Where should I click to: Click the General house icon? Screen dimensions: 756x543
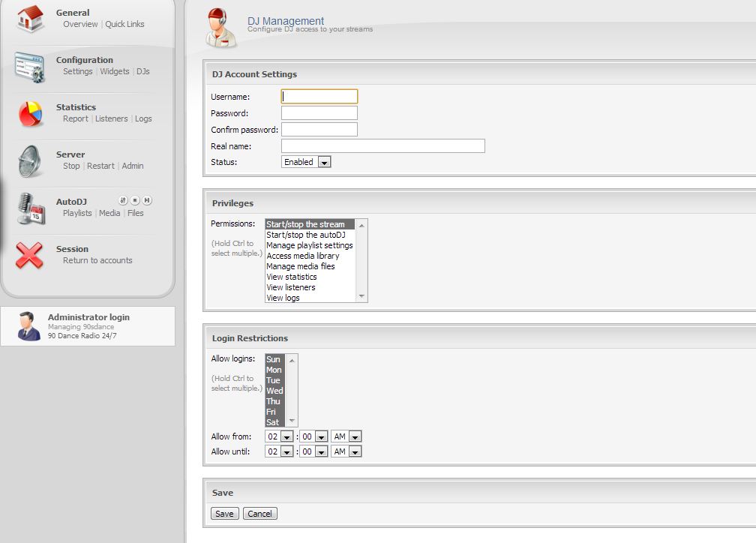coord(30,19)
